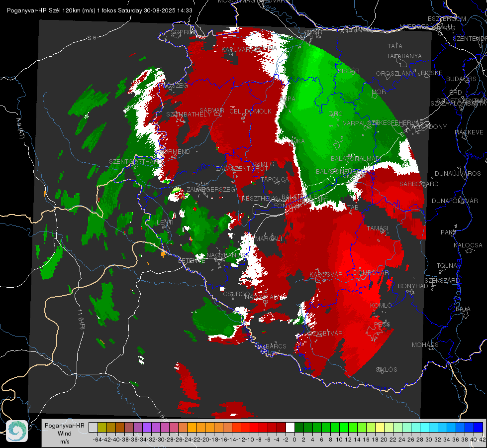Click the 'Poganyvar-HR' label in the legend
487x448 pixels.
coord(64,426)
